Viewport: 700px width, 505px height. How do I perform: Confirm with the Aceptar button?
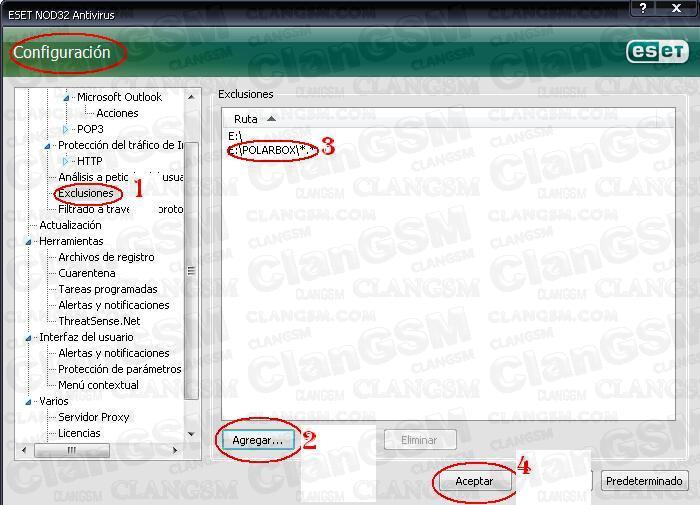[x=475, y=481]
